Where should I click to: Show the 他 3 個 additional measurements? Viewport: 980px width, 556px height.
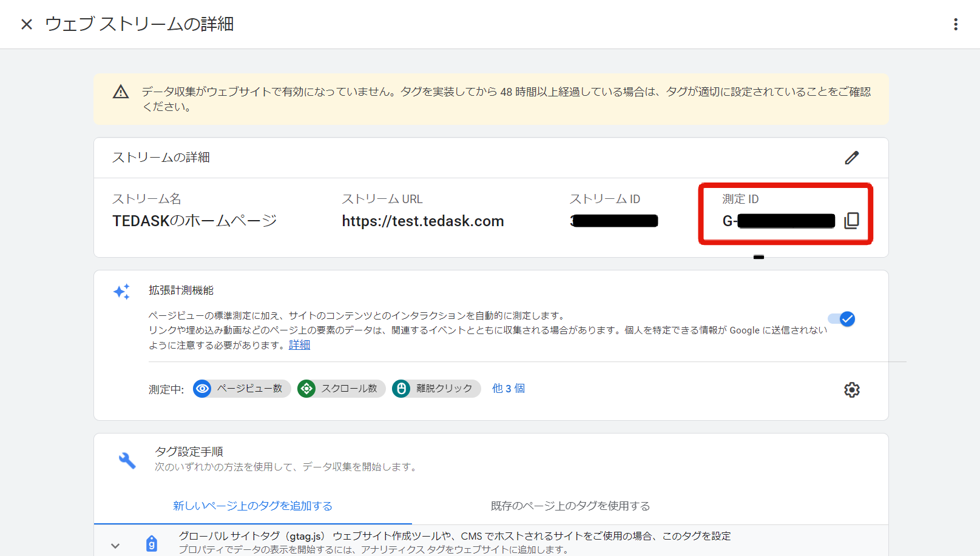[x=508, y=389]
